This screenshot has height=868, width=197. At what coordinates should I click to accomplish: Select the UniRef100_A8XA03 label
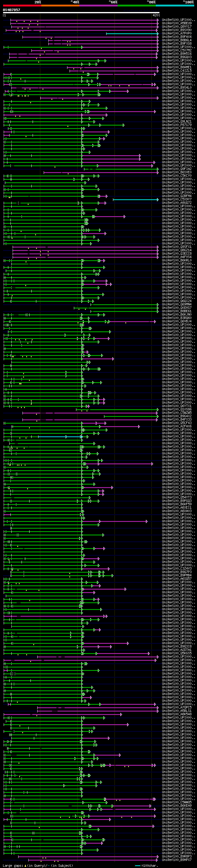click(x=176, y=511)
